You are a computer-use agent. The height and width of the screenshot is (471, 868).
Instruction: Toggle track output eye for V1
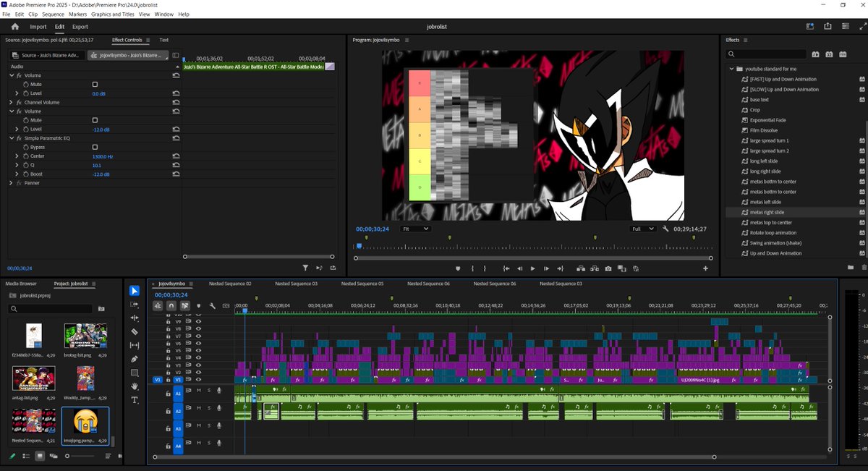coord(199,380)
